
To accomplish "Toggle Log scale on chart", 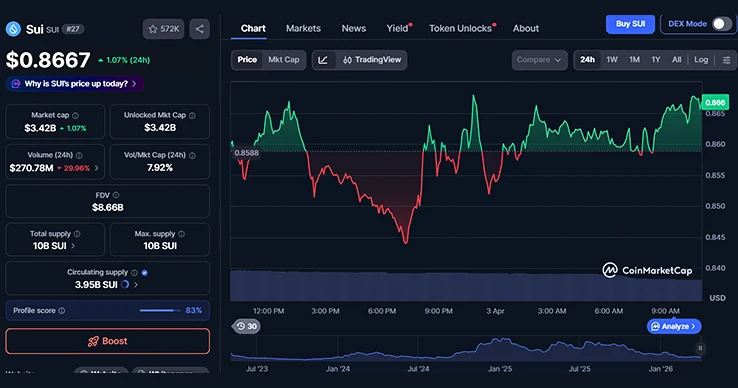I will pyautogui.click(x=701, y=60).
